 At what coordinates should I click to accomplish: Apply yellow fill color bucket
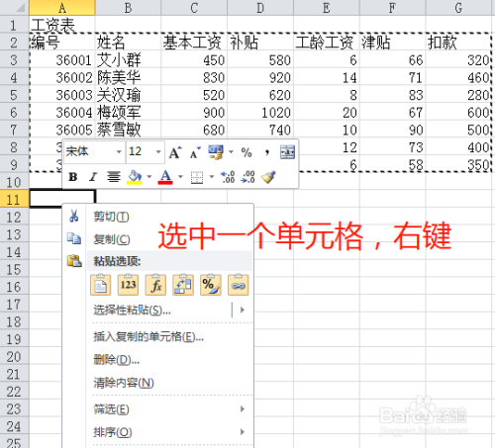[x=135, y=177]
